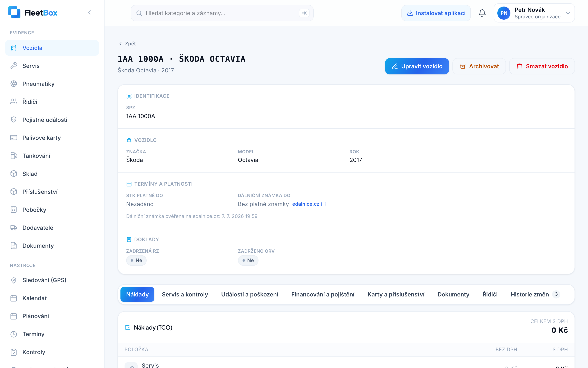Click the Termíny clock icon
Screen dimensions: 588x368
pyautogui.click(x=14, y=334)
